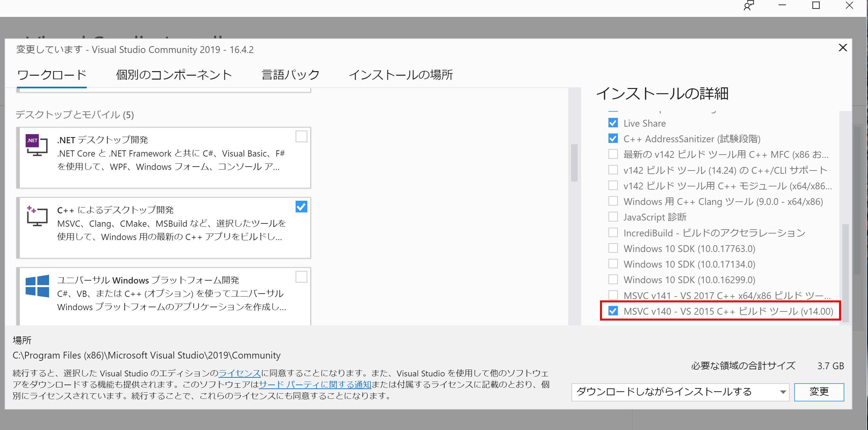Image resolution: width=868 pixels, height=430 pixels.
Task: Minimize the Visual Studio Installer window
Action: point(782,6)
